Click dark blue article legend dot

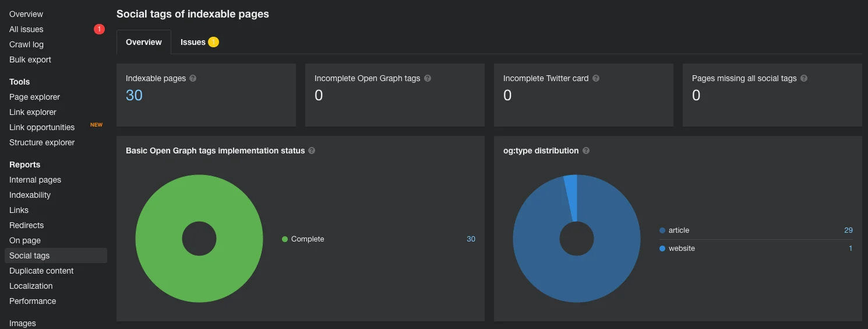click(x=662, y=230)
